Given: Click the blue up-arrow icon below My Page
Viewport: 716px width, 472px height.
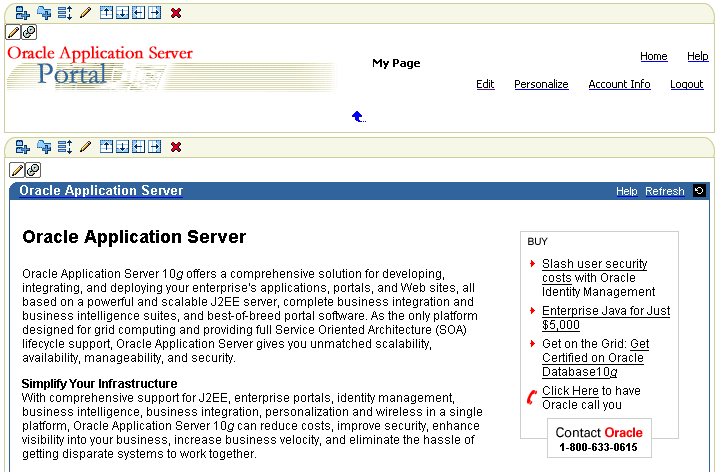Looking at the screenshot, I should pyautogui.click(x=358, y=117).
